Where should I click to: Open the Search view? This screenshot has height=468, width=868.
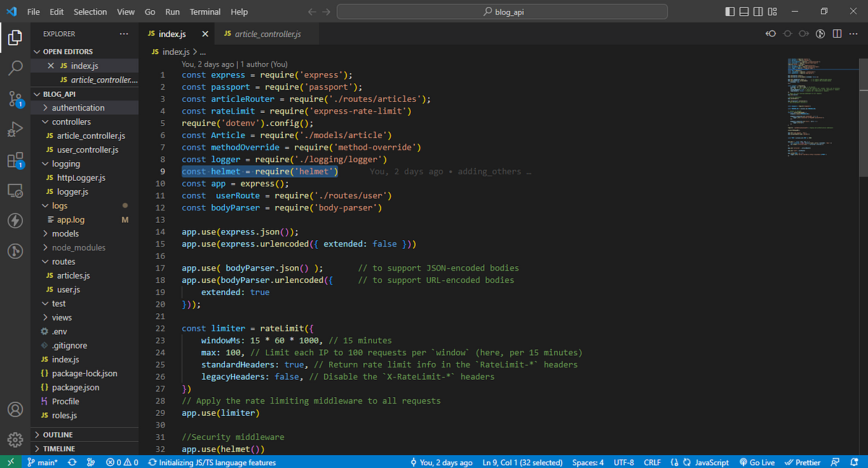coord(15,69)
